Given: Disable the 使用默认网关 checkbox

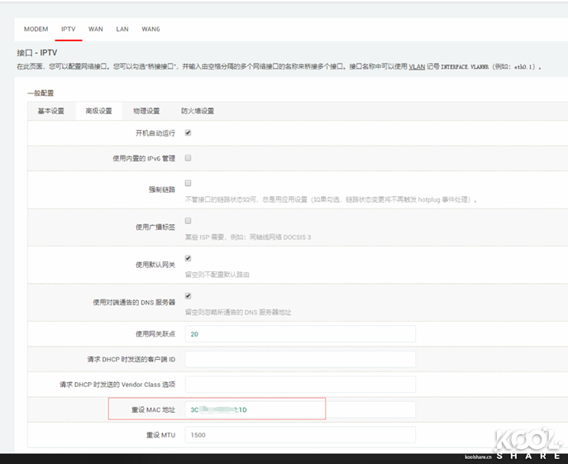Looking at the screenshot, I should 188,258.
